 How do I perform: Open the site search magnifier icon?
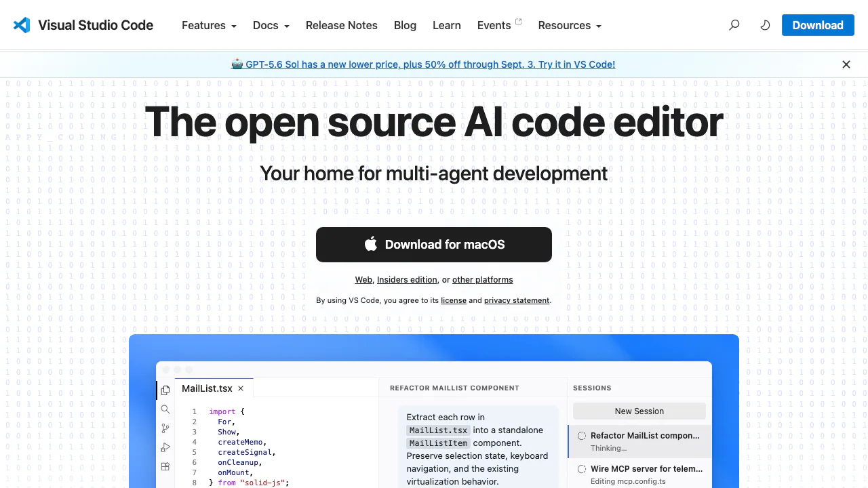pyautogui.click(x=734, y=25)
